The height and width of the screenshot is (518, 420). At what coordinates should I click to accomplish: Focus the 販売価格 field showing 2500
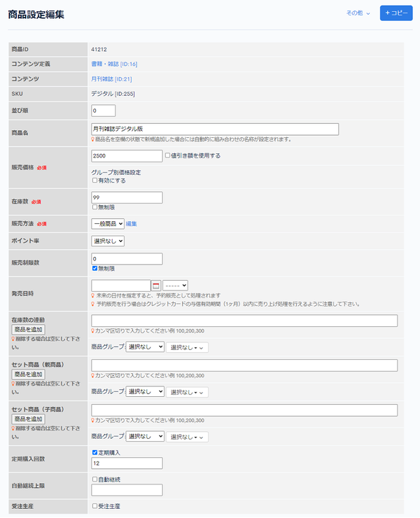pos(127,156)
